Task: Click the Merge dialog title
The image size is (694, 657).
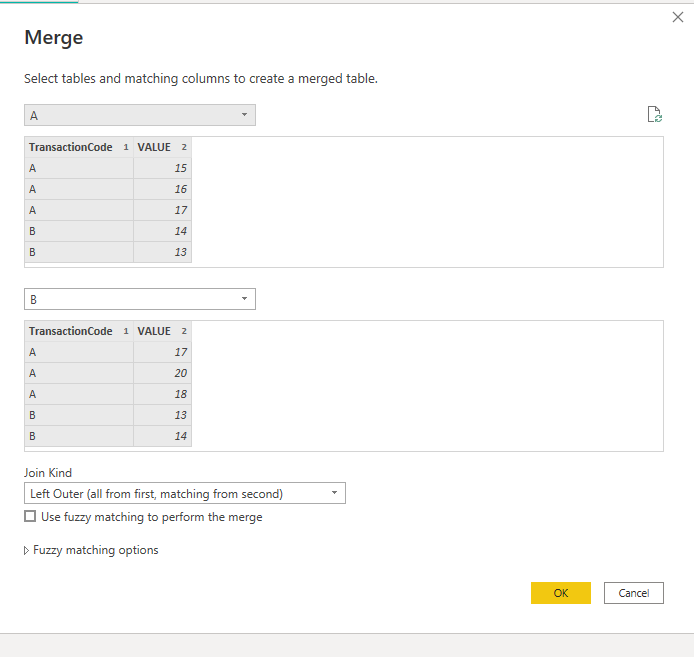Action: 54,38
